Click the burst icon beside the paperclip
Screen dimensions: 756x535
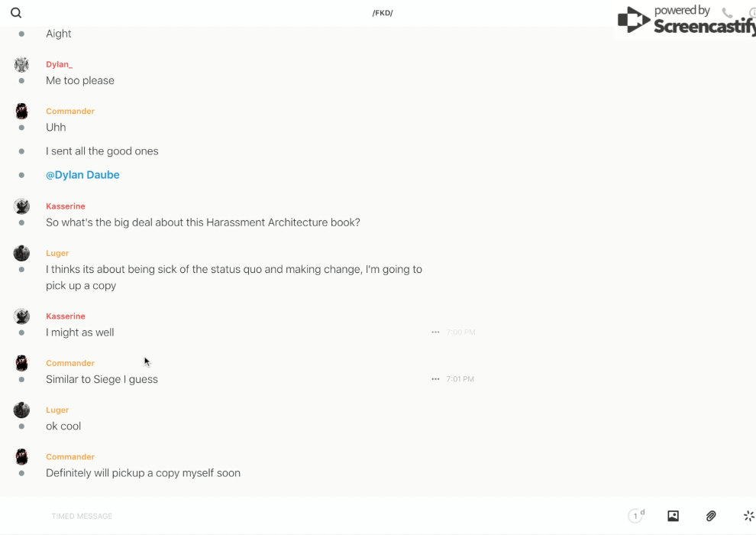click(x=748, y=516)
